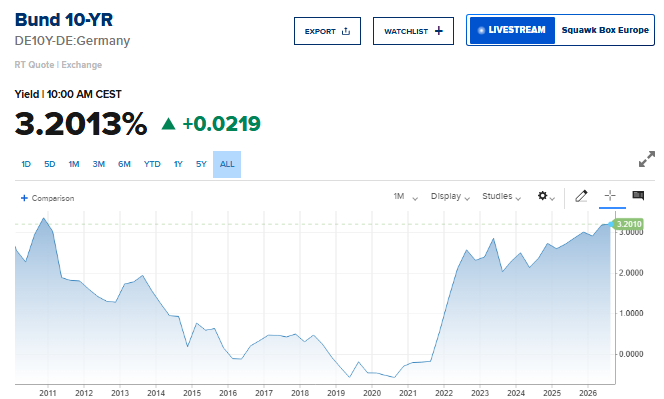Screen dimensions: 664x399
Task: Click the +0.0219 change value
Action: coord(221,124)
